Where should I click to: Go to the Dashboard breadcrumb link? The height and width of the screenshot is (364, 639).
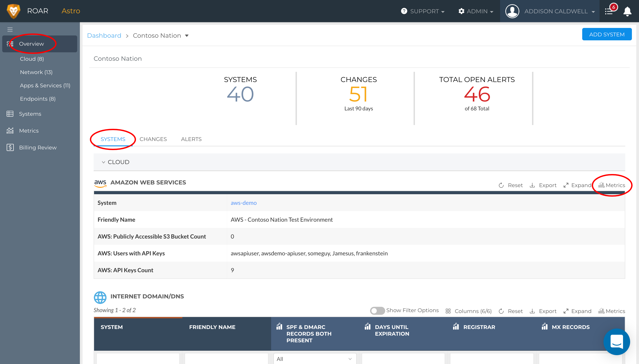104,35
